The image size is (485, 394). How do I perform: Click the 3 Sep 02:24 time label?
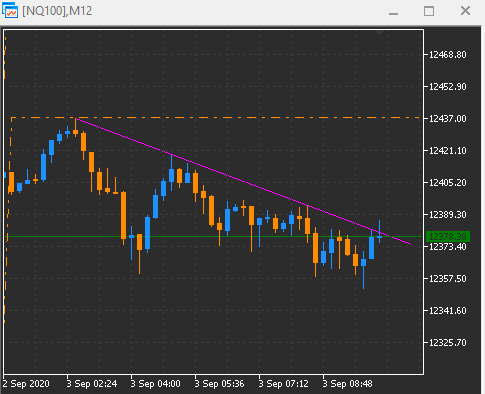92,384
